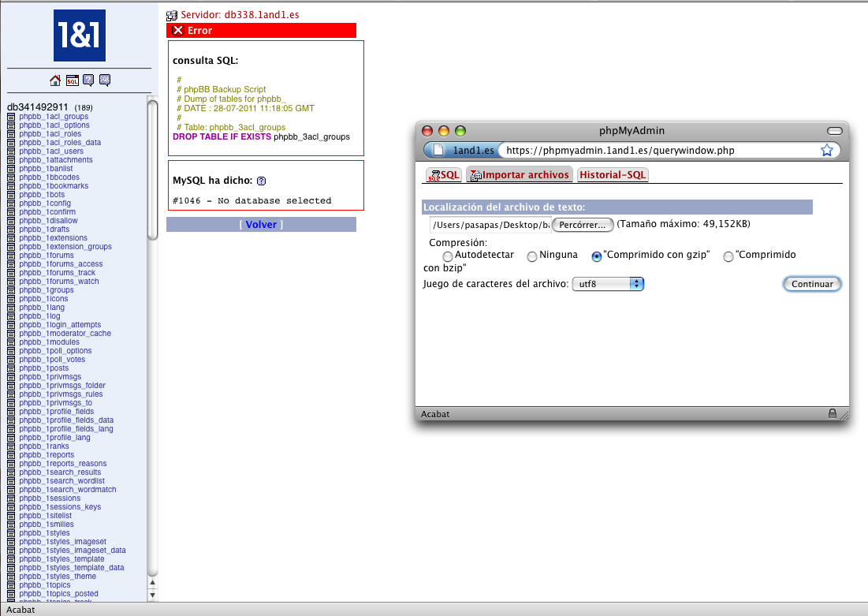Image resolution: width=868 pixels, height=616 pixels.
Task: Switch to the Historial-SQL tab
Action: (613, 175)
